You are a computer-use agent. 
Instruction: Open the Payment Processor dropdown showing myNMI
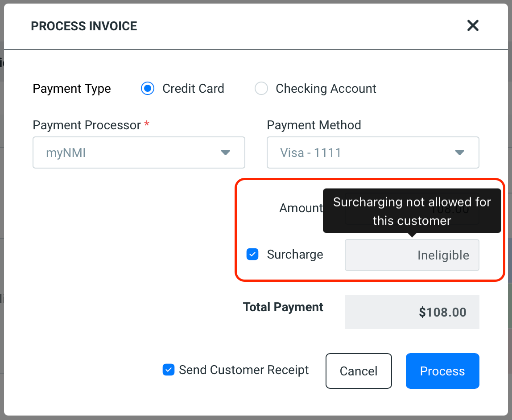[x=139, y=152]
